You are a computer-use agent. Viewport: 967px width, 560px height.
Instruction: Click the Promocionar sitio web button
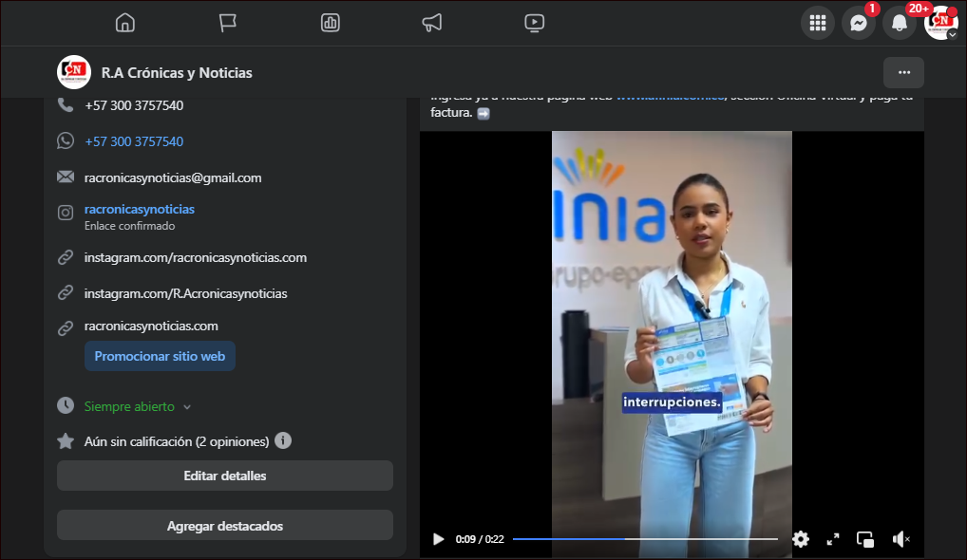coord(160,356)
